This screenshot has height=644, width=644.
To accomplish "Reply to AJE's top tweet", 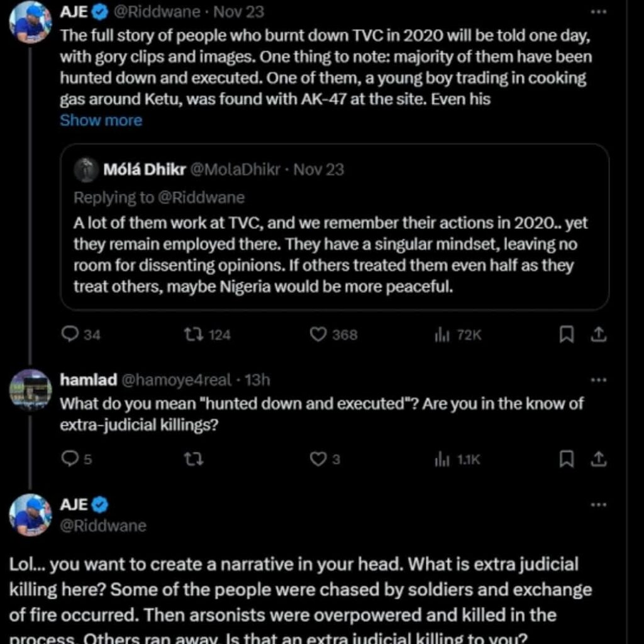I will (x=69, y=335).
